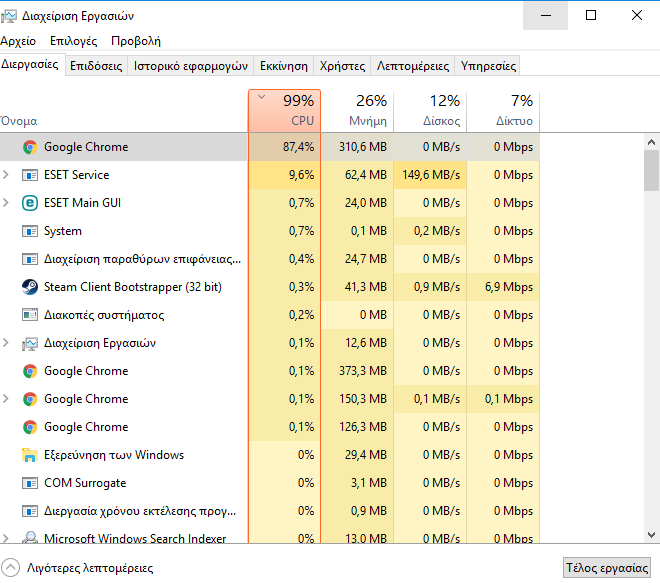This screenshot has width=660, height=583.
Task: Click the Διεργασία χρόνου εκτέλεσης icon
Action: (x=30, y=511)
